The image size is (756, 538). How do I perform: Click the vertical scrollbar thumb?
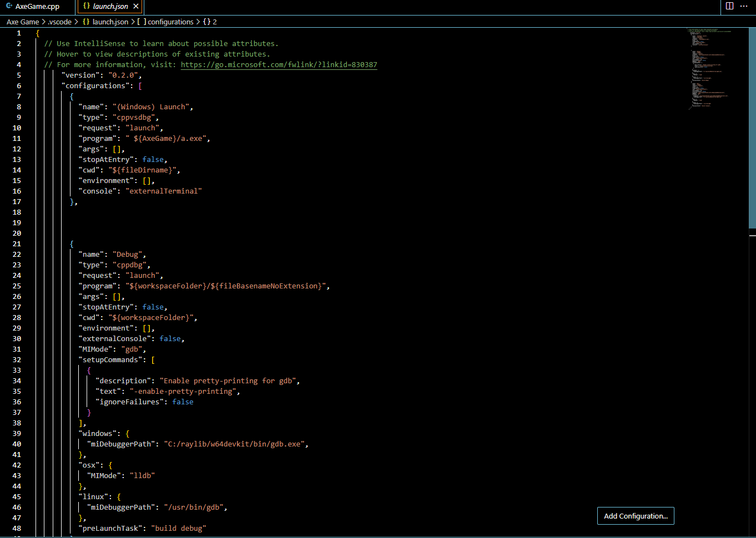[752, 128]
